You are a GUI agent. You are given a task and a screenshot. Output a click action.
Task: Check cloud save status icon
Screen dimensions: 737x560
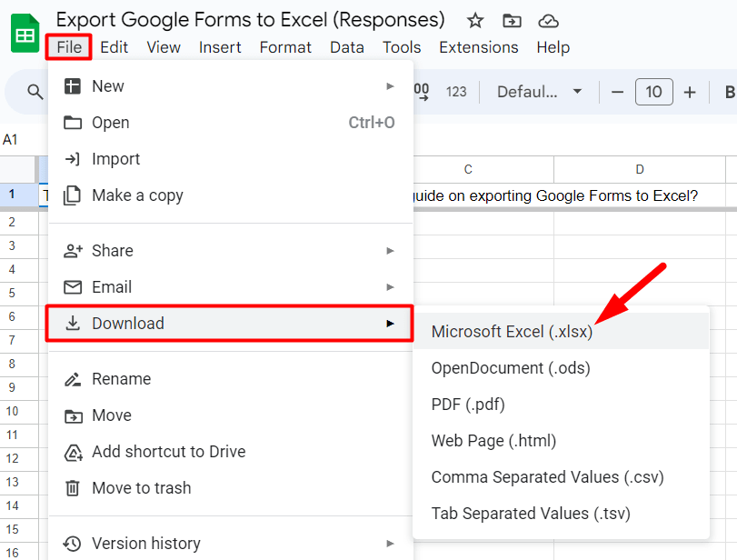tap(548, 21)
